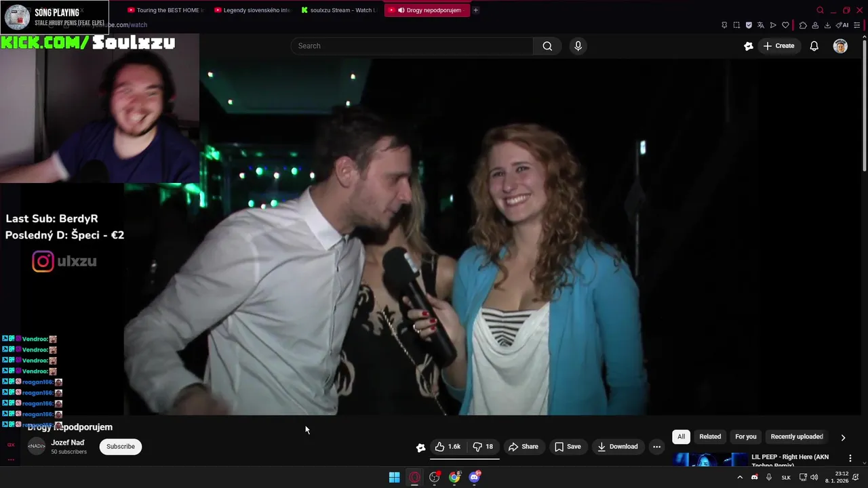
Task: Click the Opera pinboard pin icon
Action: pyautogui.click(x=724, y=25)
